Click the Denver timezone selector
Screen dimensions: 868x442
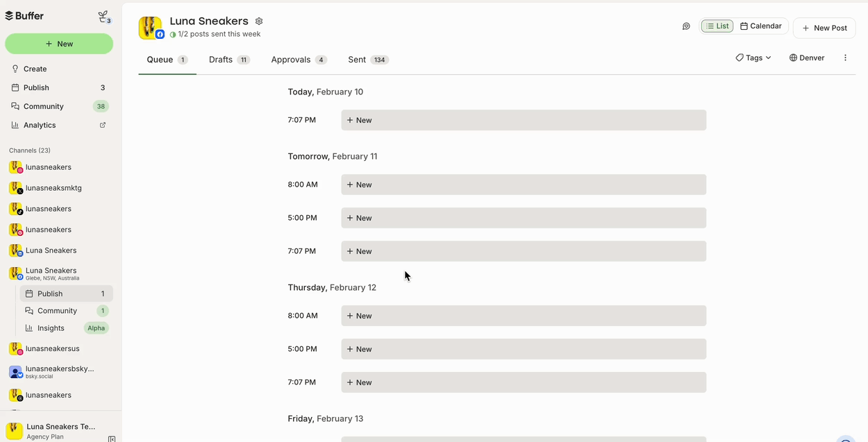(x=806, y=58)
